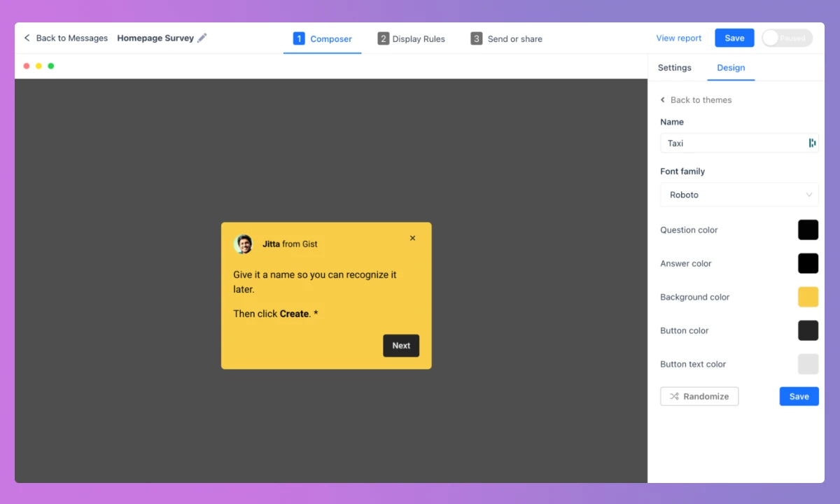Click the chevron beside Back to themes

(x=663, y=100)
